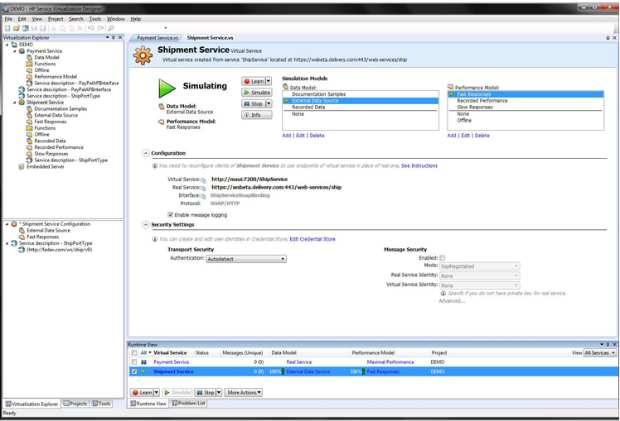Click the See Instructions link
The height and width of the screenshot is (421, 620).
(x=419, y=166)
